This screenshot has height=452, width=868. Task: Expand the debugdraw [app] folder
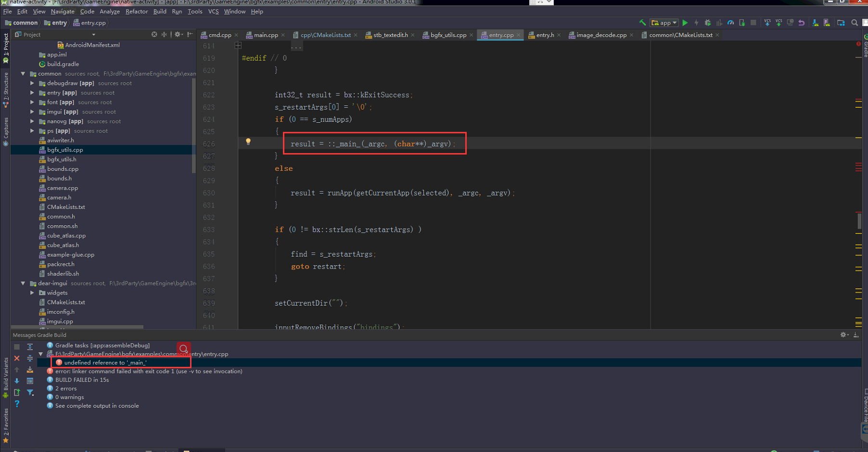click(32, 83)
